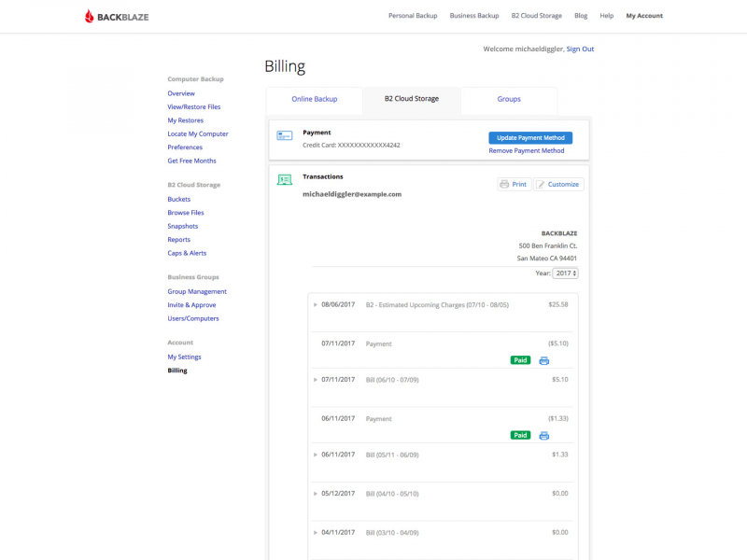
Task: Click Update Payment Method button
Action: (x=530, y=137)
